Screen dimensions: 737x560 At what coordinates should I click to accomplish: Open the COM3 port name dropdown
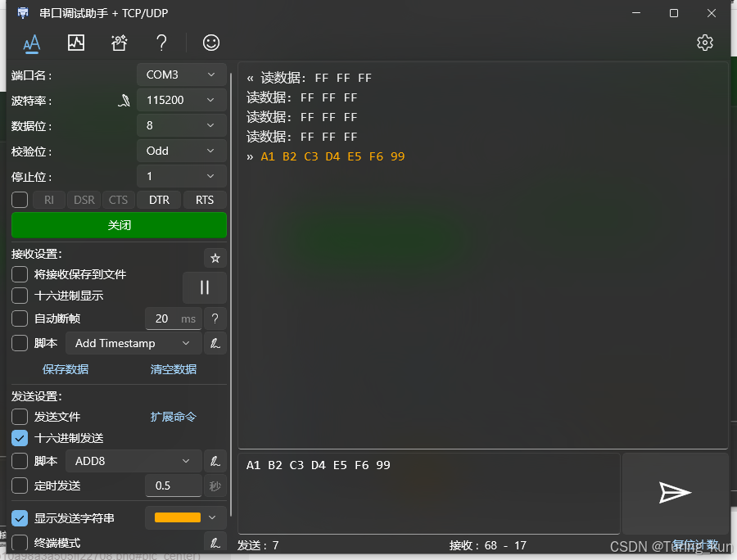[182, 75]
